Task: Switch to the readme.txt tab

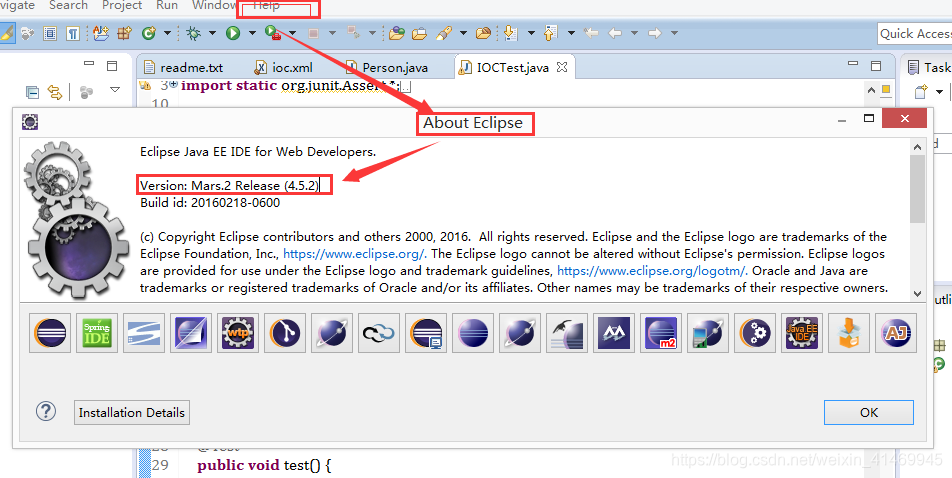Action: pos(183,67)
